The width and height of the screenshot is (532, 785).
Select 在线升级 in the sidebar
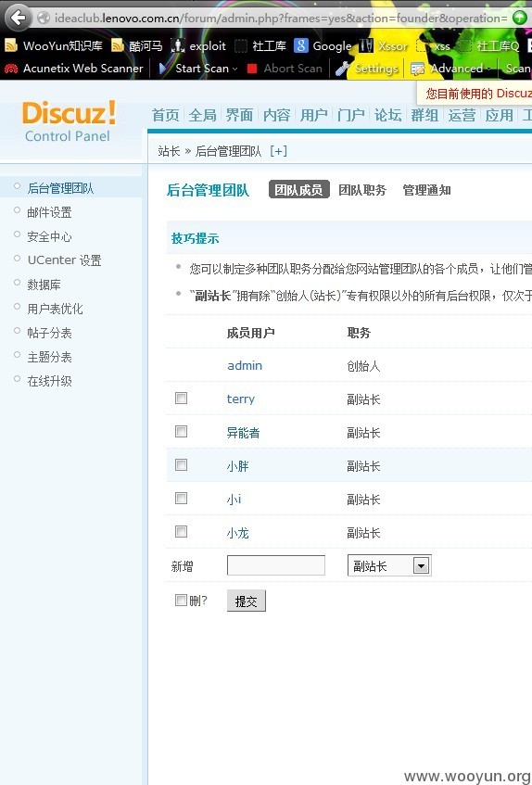click(49, 381)
